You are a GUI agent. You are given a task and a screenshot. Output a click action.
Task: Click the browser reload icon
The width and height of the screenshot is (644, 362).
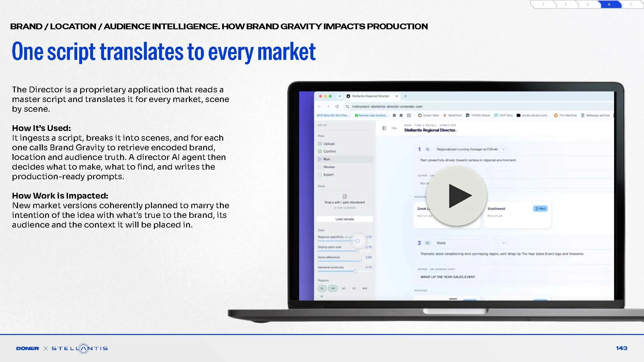coord(337,107)
